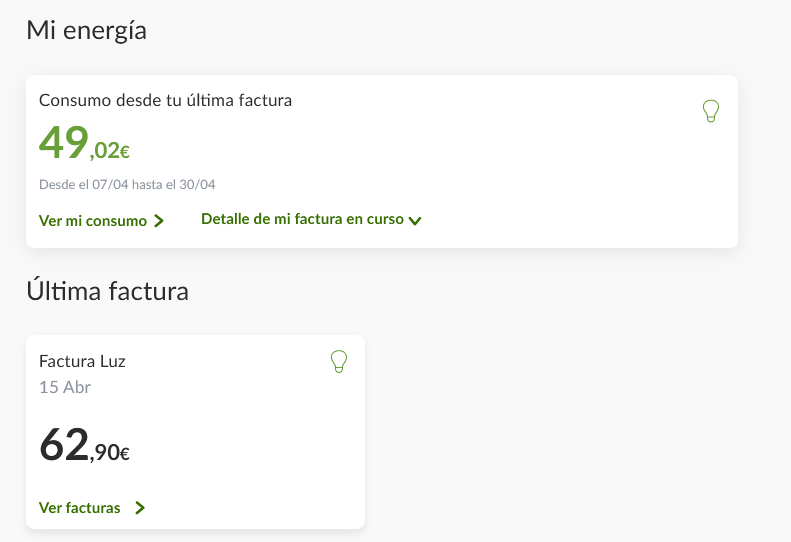
Task: Select the Factura Luz title
Action: click(x=82, y=361)
